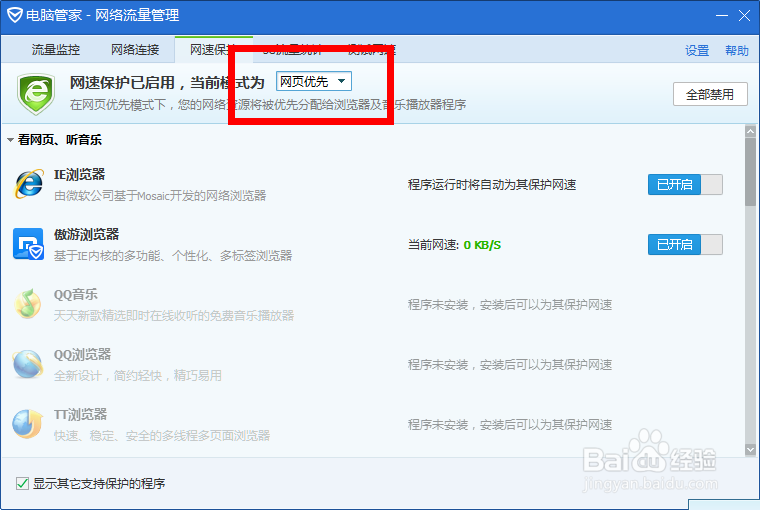Toggle the IE浏览器 已开启 protection switch
The width and height of the screenshot is (760, 510).
[x=685, y=185]
